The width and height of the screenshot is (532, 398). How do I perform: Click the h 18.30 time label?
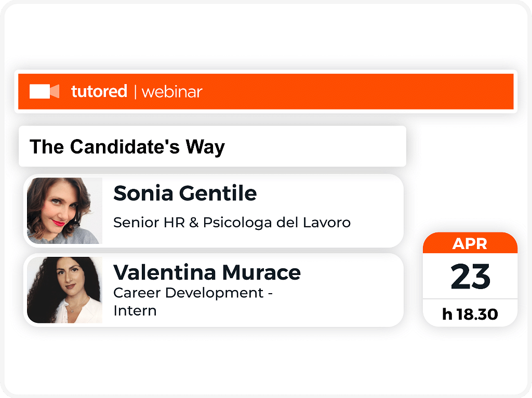[x=470, y=314]
